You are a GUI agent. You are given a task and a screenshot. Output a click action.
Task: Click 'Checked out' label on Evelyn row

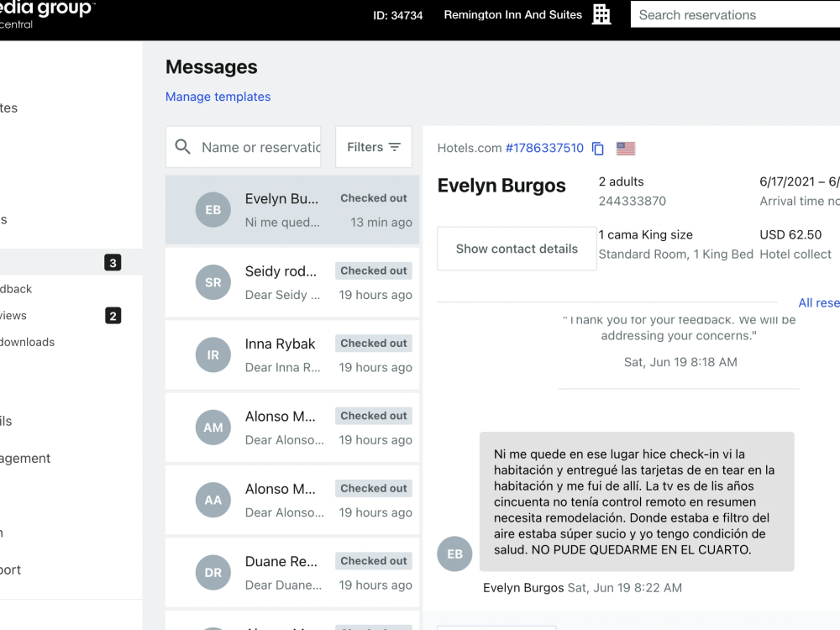374,197
